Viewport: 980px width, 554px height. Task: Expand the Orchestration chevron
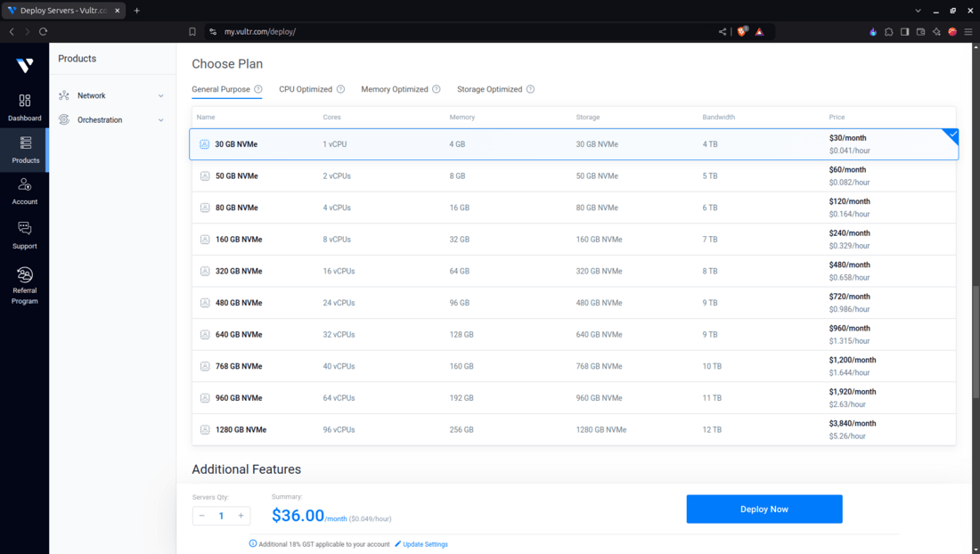160,120
